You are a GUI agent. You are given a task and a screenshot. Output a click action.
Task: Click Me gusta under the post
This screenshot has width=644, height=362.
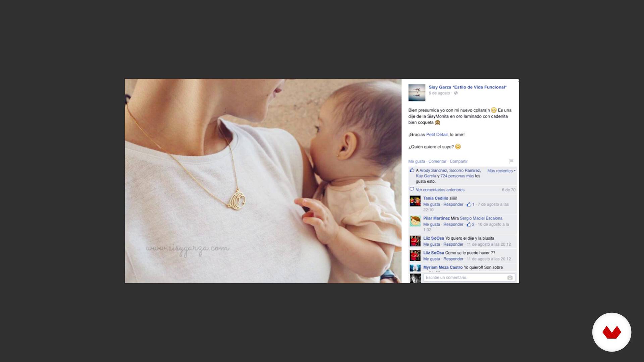pos(417,162)
